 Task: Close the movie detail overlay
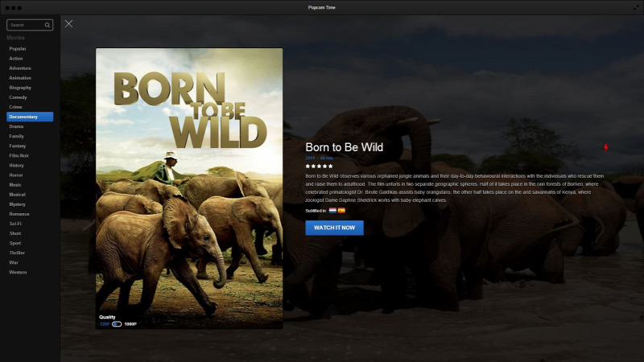68,24
